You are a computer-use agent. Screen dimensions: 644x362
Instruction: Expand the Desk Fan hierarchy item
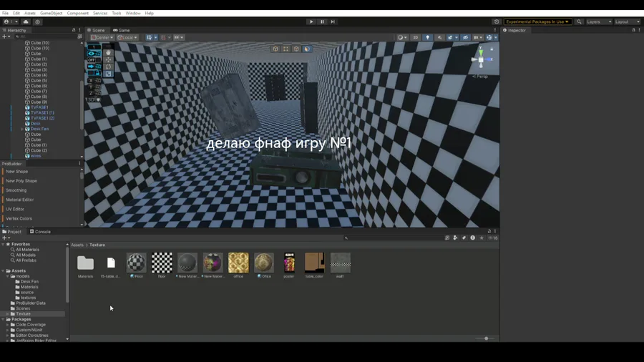click(x=22, y=129)
